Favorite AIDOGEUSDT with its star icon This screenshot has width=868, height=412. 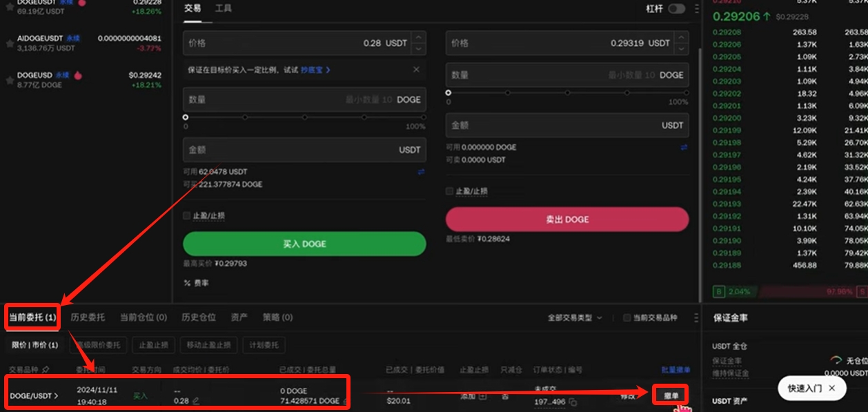10,43
